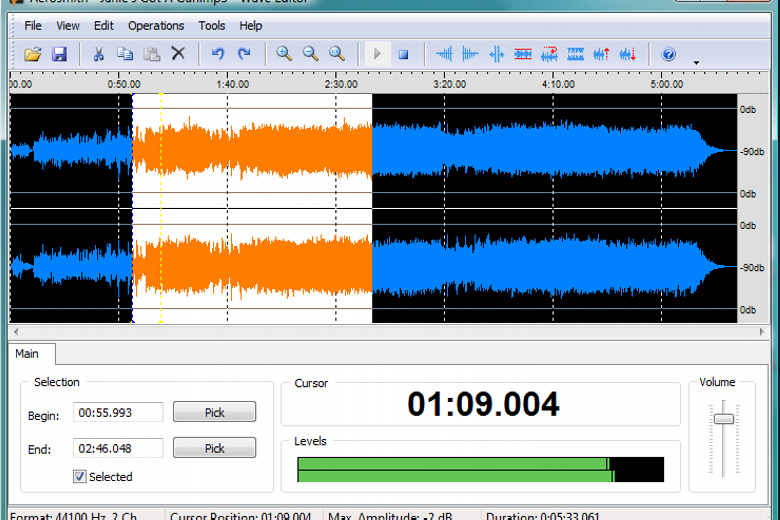Click the waveform scrollbar right arrow
Image resolution: width=780 pixels, height=520 pixels.
coord(762,331)
